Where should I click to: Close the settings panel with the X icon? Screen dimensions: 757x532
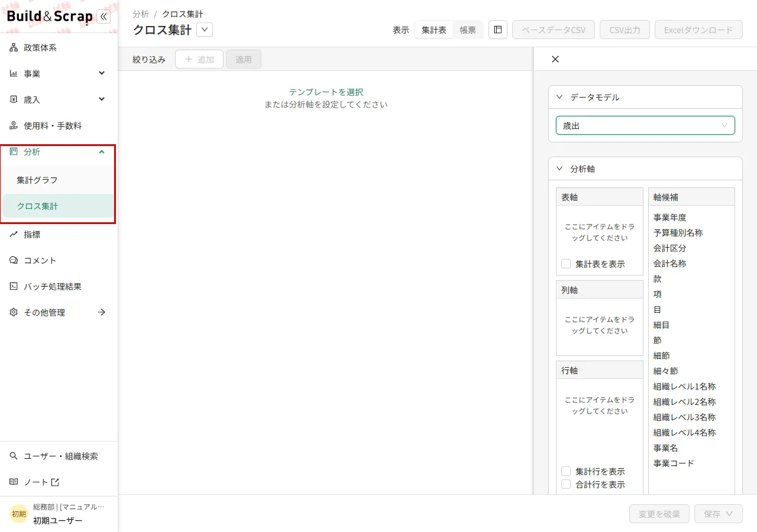pos(555,59)
